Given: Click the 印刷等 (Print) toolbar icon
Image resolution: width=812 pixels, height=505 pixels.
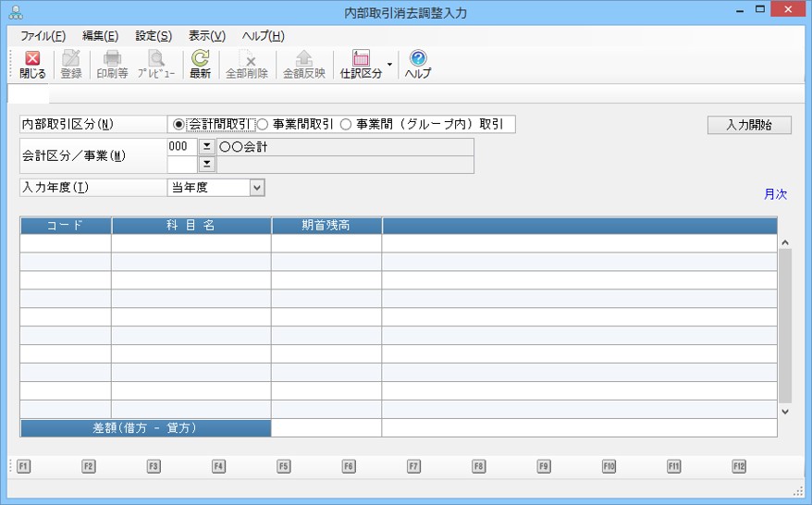Looking at the screenshot, I should tap(112, 64).
